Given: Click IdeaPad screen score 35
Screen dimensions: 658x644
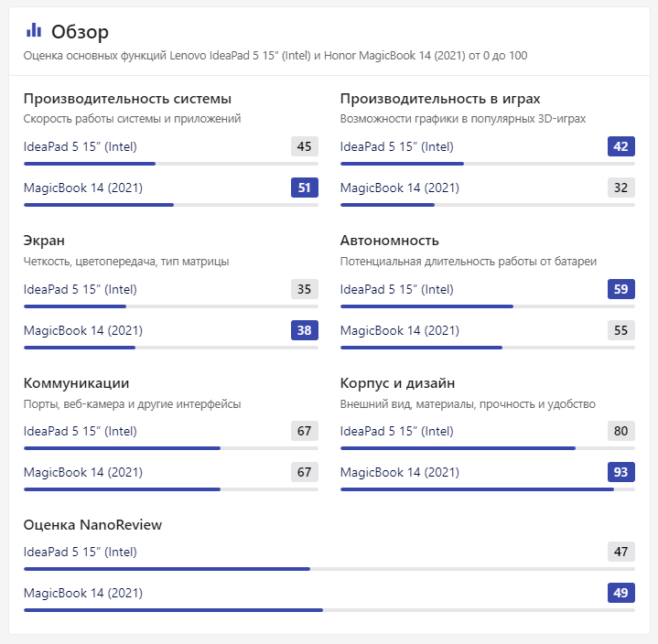Looking at the screenshot, I should (305, 289).
